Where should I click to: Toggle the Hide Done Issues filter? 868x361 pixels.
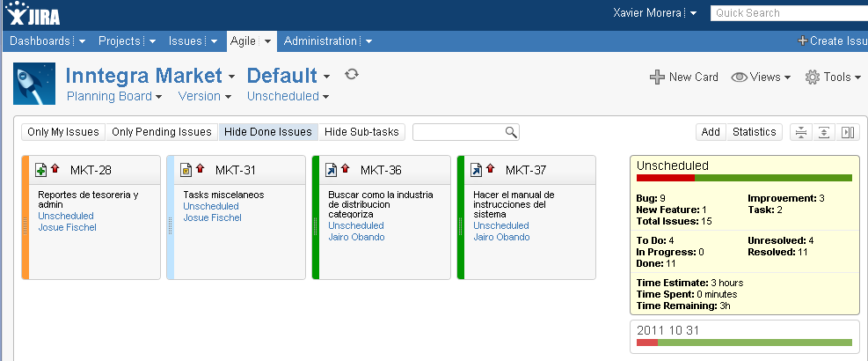click(268, 132)
